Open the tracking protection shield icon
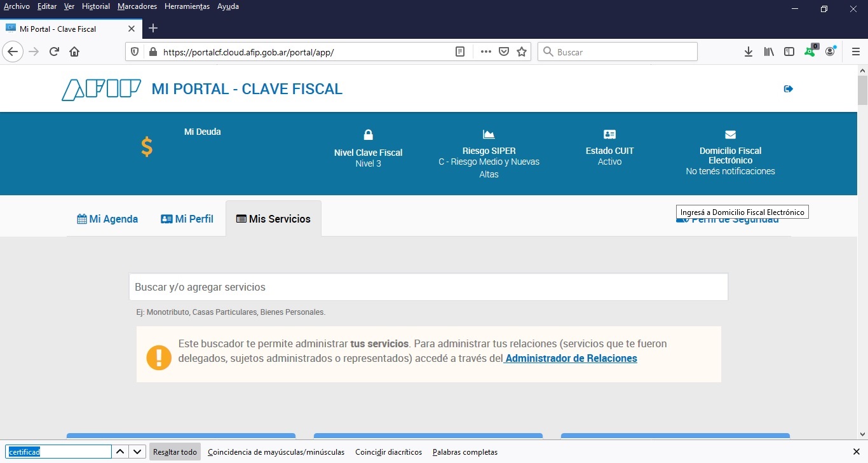 coord(135,52)
